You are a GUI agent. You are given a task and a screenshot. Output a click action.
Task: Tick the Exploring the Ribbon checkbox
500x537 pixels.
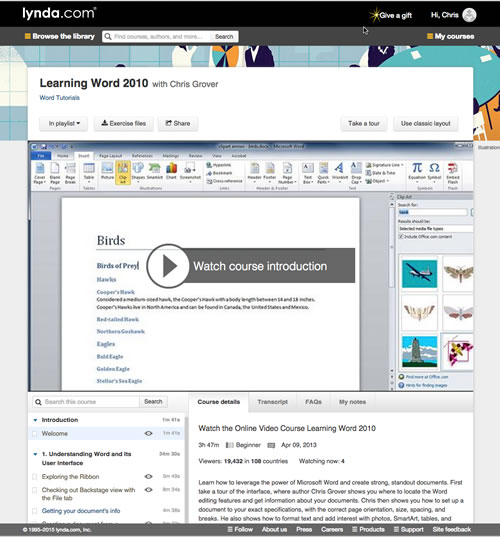click(x=34, y=477)
